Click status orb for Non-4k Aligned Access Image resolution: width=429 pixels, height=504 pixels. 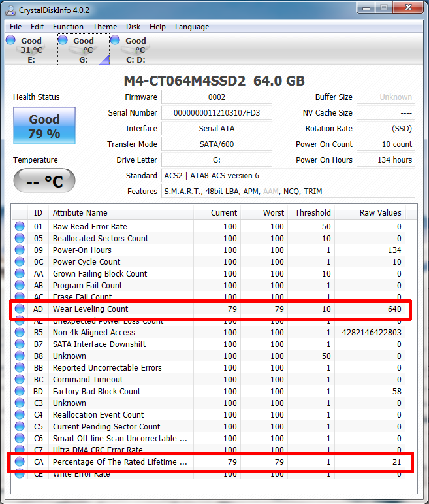(x=20, y=332)
